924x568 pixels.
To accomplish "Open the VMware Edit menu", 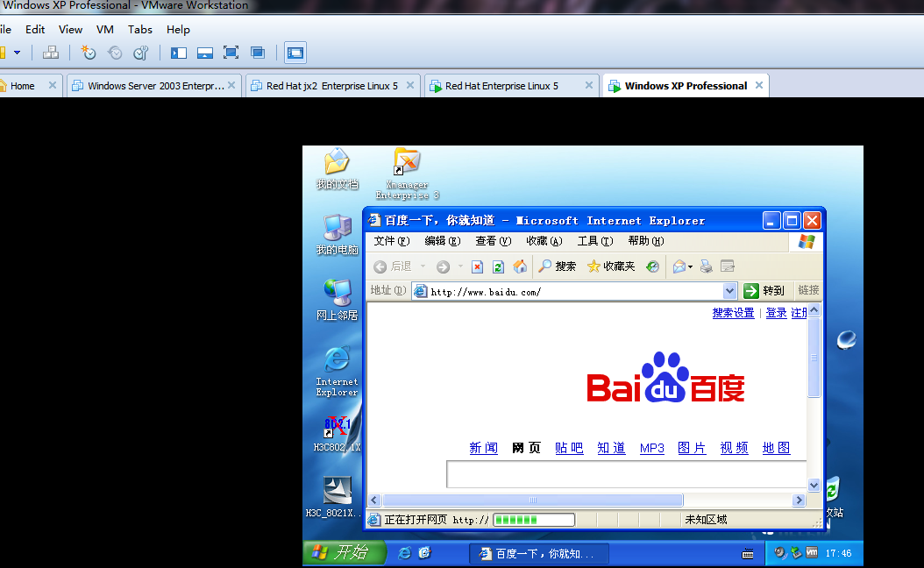I will pos(35,30).
